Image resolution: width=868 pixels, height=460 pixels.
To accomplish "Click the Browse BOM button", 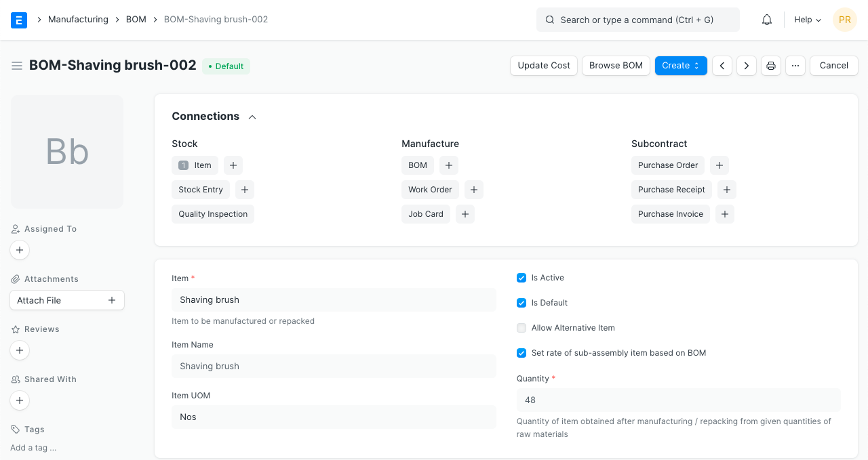I will pyautogui.click(x=616, y=66).
